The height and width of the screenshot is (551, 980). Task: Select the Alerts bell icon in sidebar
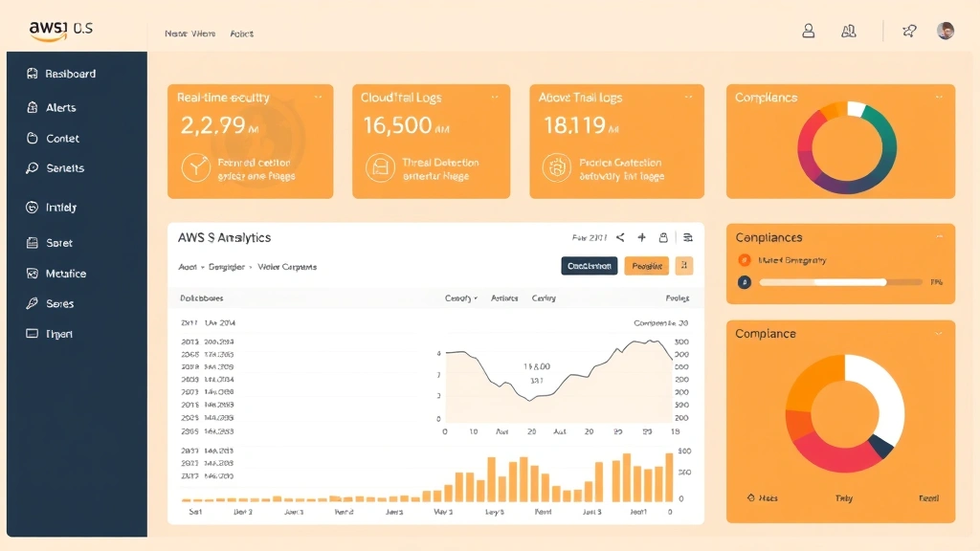[x=33, y=107]
